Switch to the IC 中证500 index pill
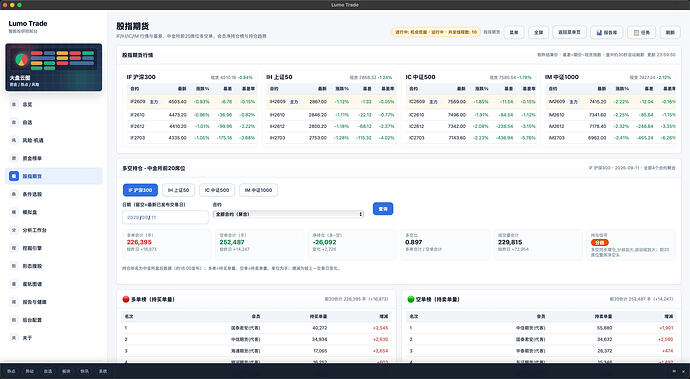 point(217,190)
